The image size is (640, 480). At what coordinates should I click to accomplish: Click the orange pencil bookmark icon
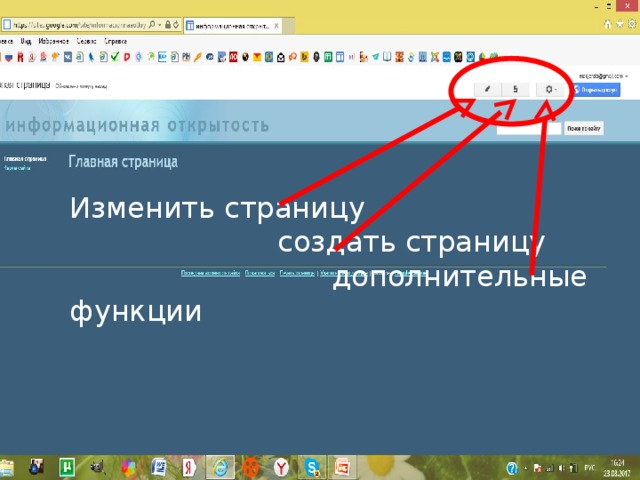(198, 57)
